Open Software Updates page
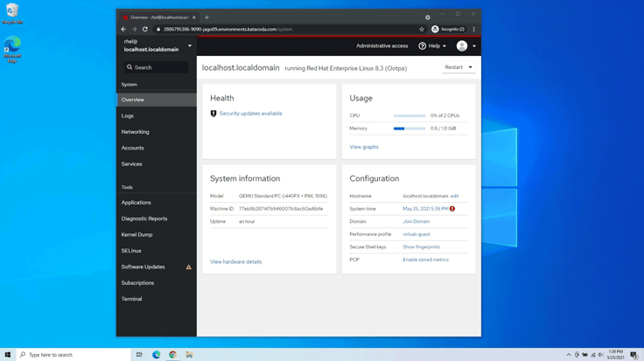Screen dimensions: 644x361 157,267
